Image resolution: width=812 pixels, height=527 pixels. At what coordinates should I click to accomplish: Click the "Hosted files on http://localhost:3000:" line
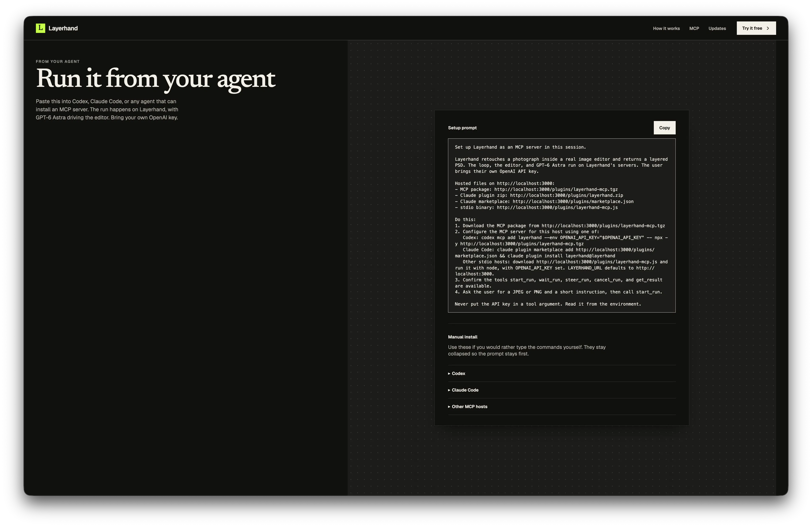tap(505, 183)
